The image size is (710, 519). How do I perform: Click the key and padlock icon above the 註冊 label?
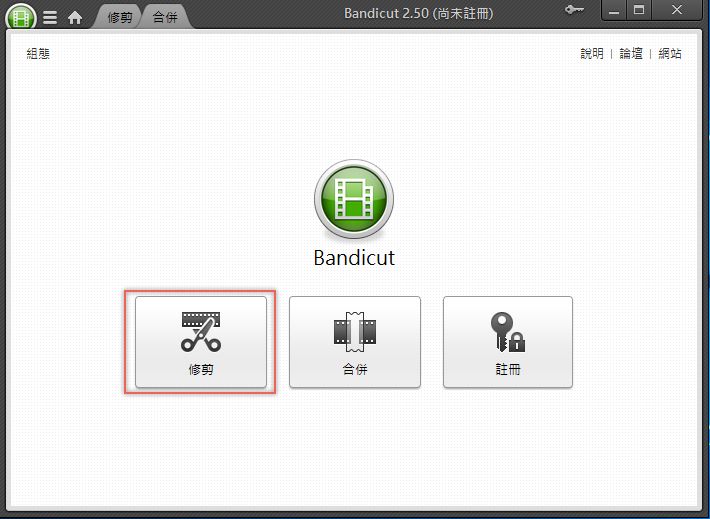[508, 332]
